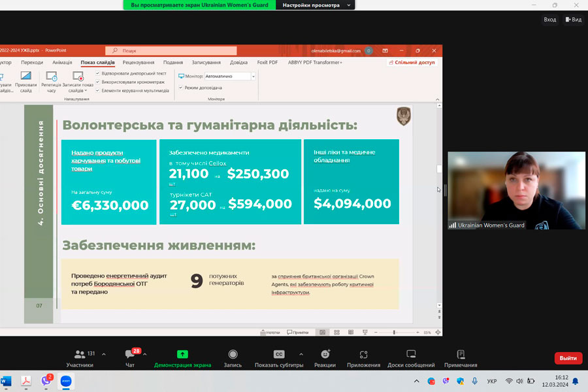588x392 pixels.
Task: Click the PowerPoint Пошук search field
Action: pyautogui.click(x=171, y=51)
